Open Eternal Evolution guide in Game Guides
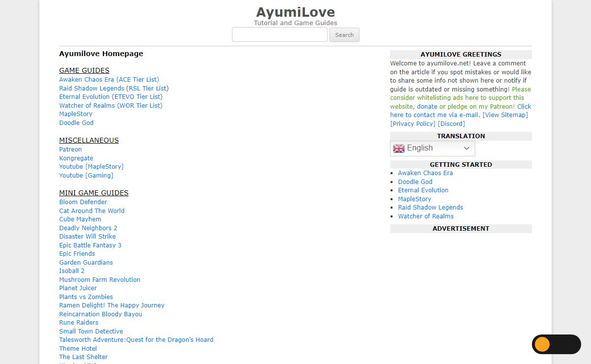 pyautogui.click(x=84, y=97)
